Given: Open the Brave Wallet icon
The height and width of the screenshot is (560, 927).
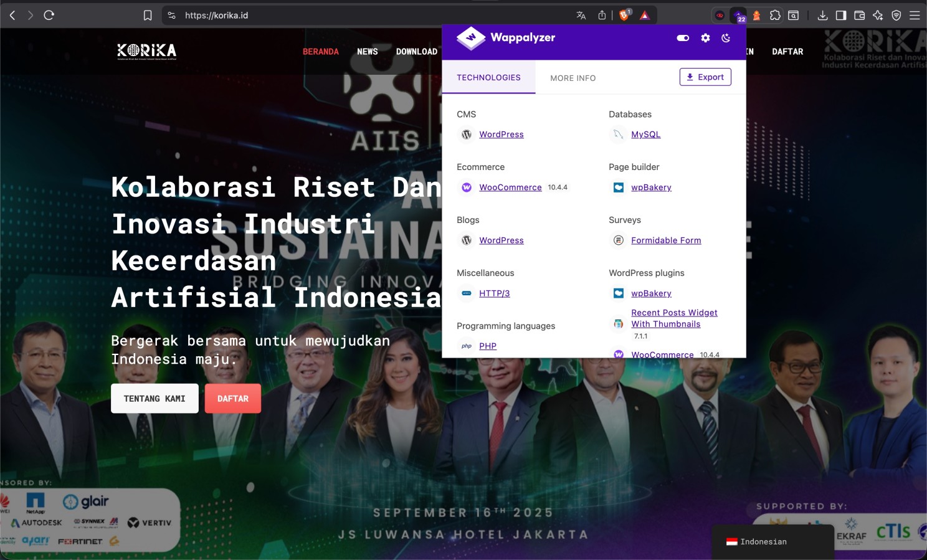Looking at the screenshot, I should click(x=860, y=16).
